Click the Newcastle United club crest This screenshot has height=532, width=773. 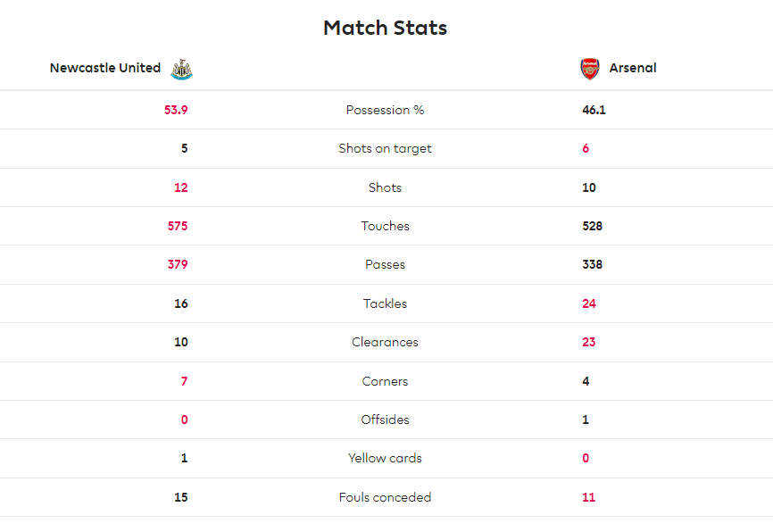pos(181,69)
